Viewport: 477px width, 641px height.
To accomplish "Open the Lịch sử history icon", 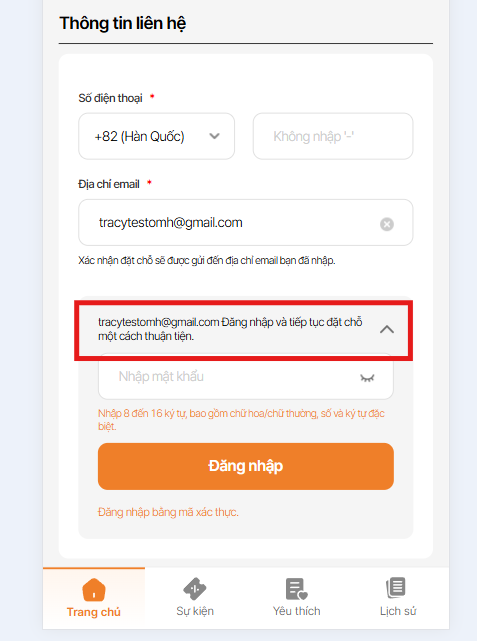I will point(396,588).
